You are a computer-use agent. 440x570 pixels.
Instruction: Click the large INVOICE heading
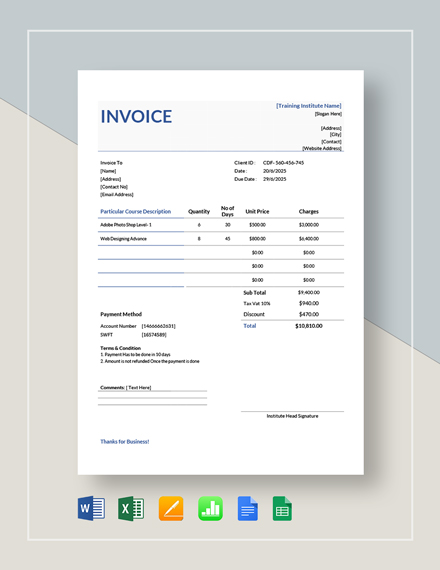(136, 116)
